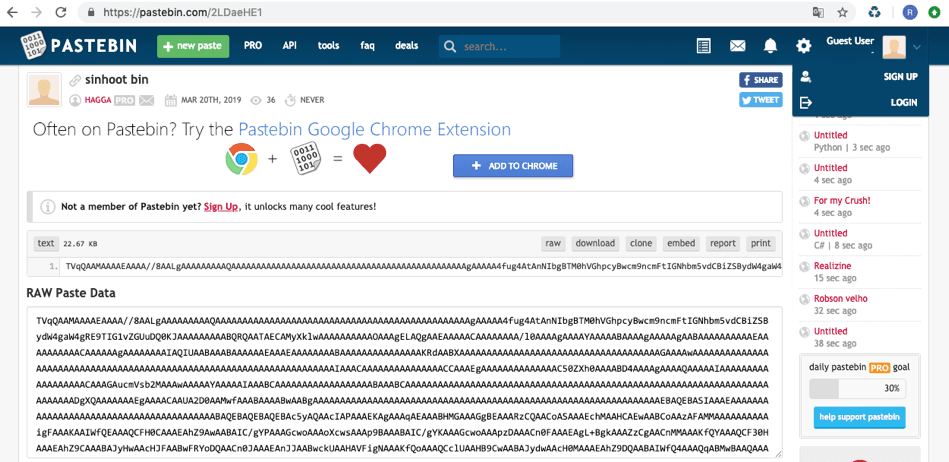949x462 pixels.
Task: Tweet this paste
Action: coord(761,100)
